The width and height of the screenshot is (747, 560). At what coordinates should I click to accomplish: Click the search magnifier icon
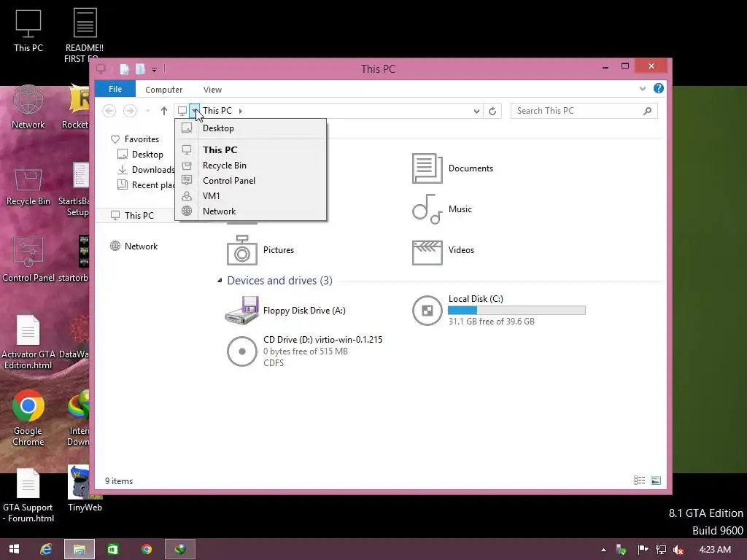647,111
